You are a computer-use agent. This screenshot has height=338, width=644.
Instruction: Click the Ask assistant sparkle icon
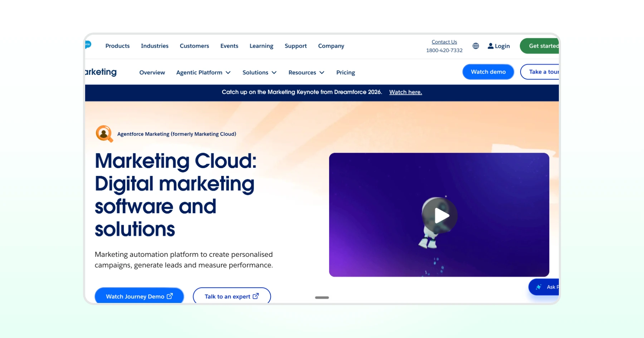[538, 287]
